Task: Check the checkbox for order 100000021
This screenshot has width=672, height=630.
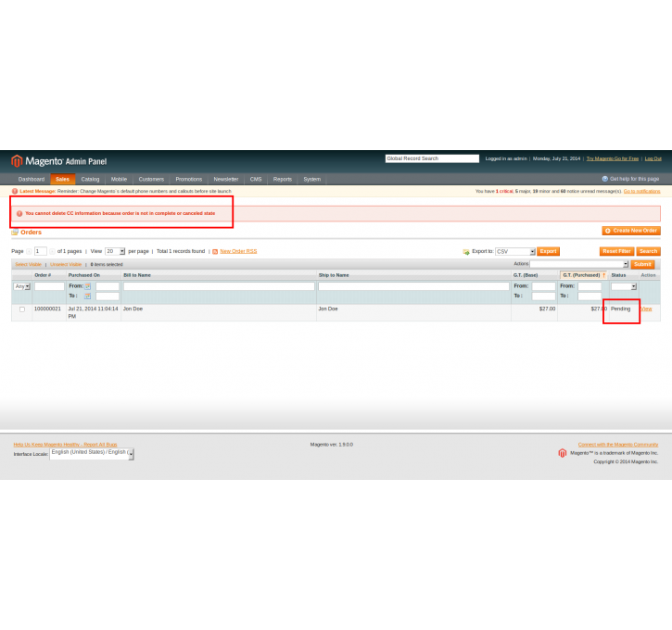Action: [x=22, y=309]
